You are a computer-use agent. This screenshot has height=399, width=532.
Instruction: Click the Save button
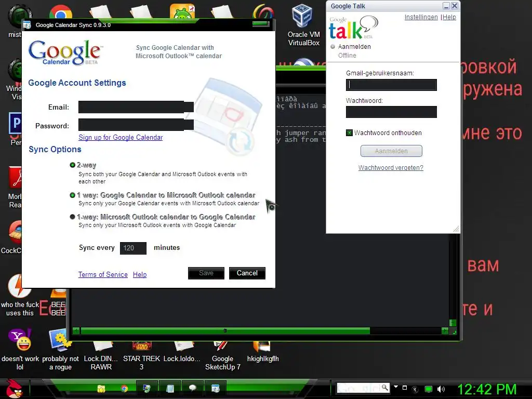[x=206, y=273]
